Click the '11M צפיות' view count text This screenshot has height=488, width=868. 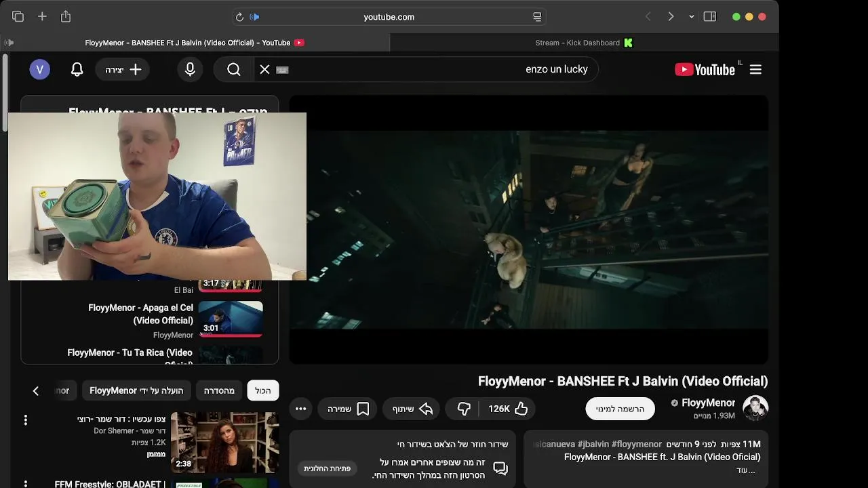pos(742,444)
